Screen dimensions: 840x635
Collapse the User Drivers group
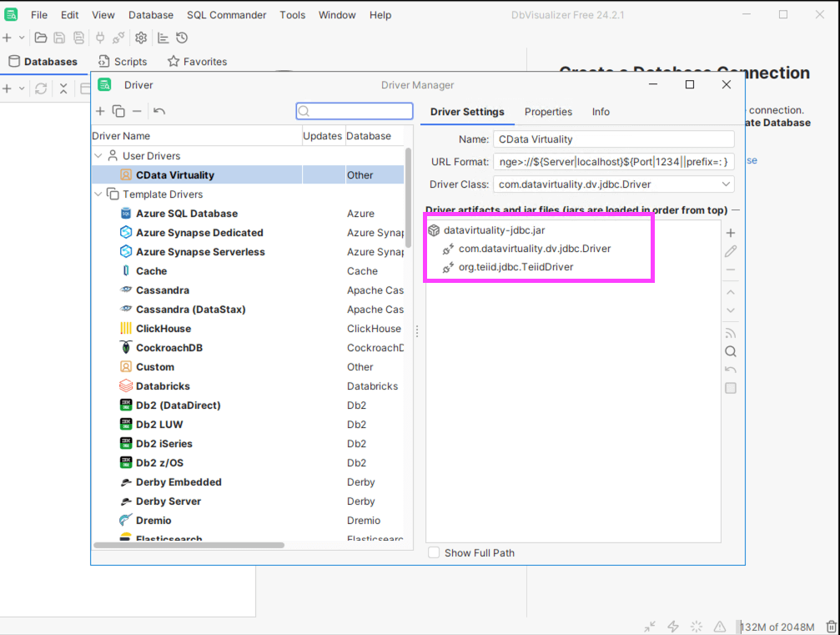point(98,156)
